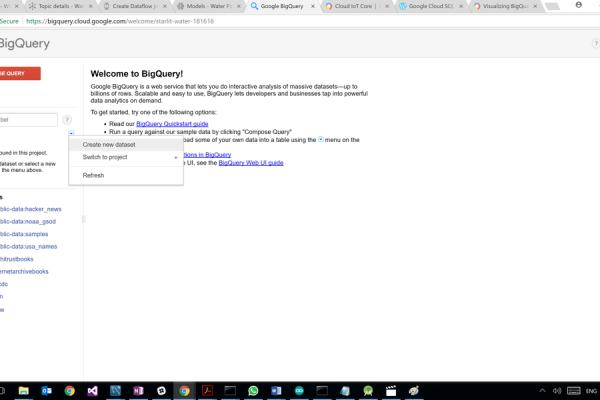
Task: Switch to the Visualizing BigQuery tab
Action: [505, 6]
